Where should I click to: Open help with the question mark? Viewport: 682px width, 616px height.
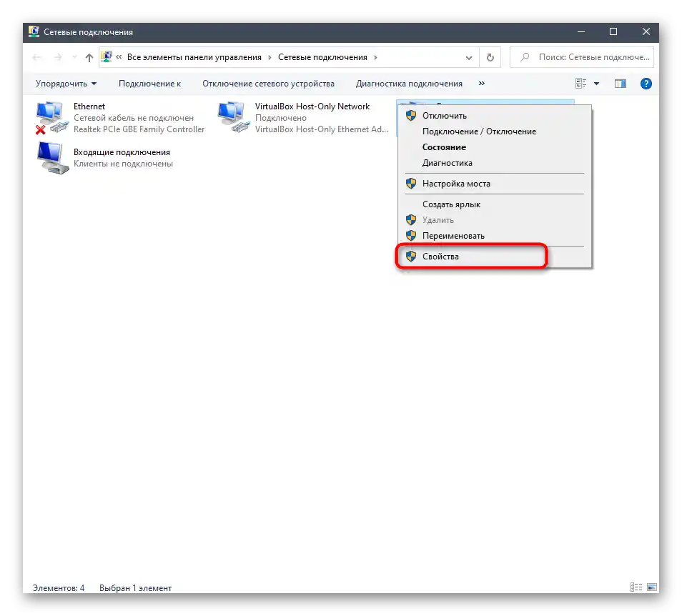pyautogui.click(x=646, y=84)
